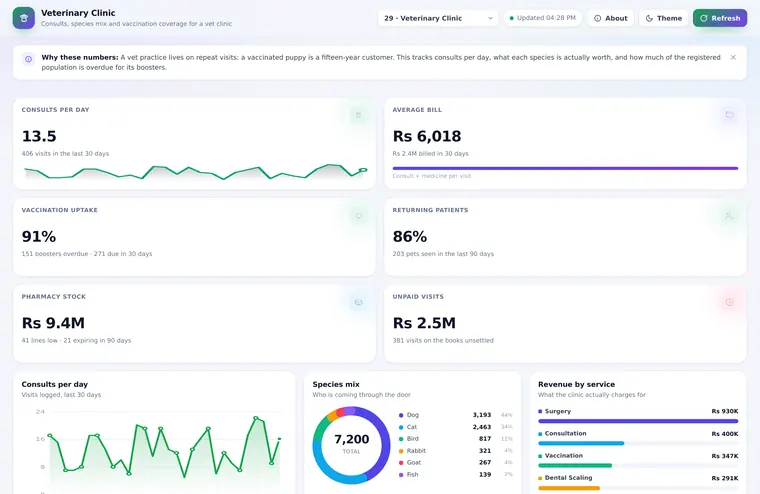This screenshot has height=494, width=760.
Task: Click the Consultation revenue bar
Action: coord(581,443)
